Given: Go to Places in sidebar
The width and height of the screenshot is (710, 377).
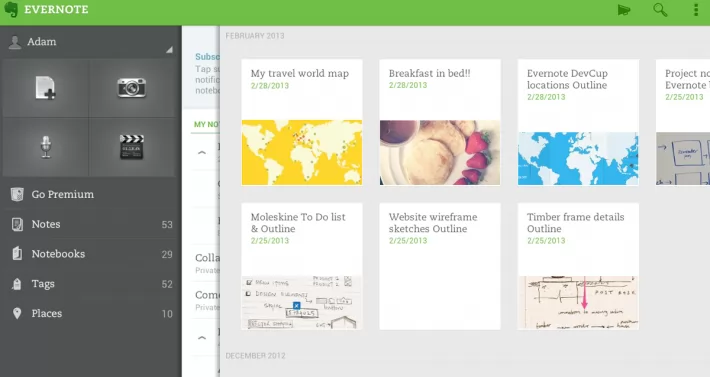Looking at the screenshot, I should pos(91,314).
